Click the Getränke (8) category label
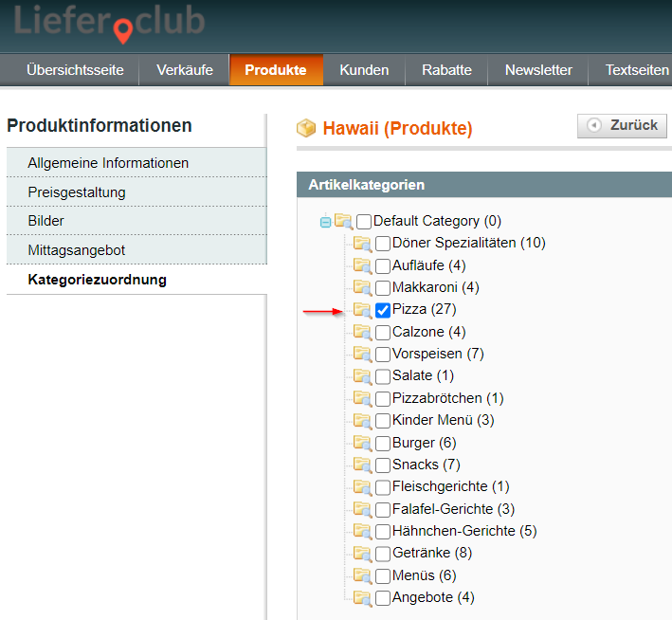This screenshot has height=620, width=672. (x=432, y=553)
